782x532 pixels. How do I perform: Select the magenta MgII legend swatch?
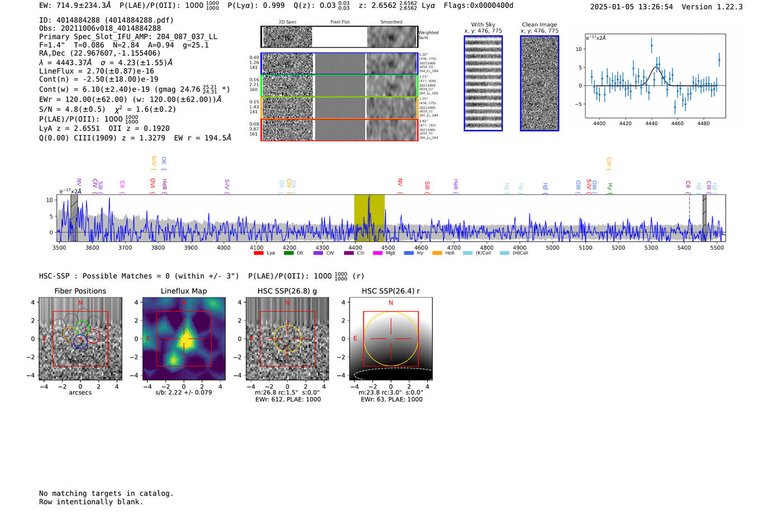(x=378, y=253)
